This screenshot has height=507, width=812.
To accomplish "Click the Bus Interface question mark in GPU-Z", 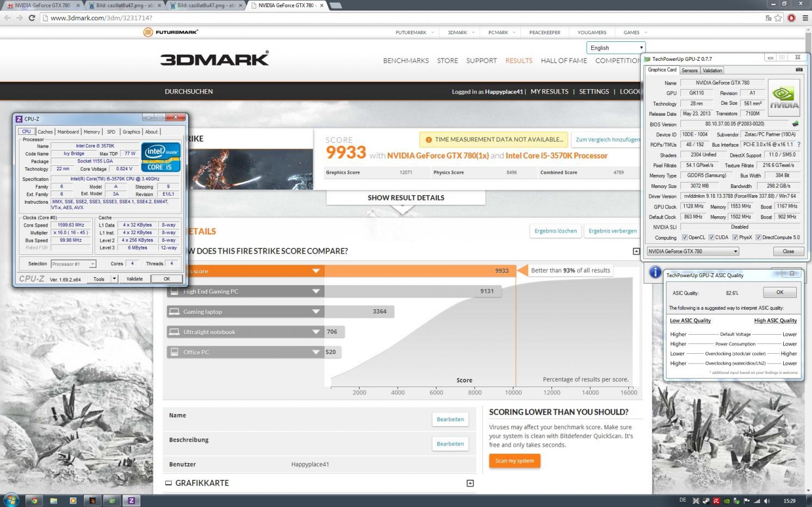I will tap(799, 145).
